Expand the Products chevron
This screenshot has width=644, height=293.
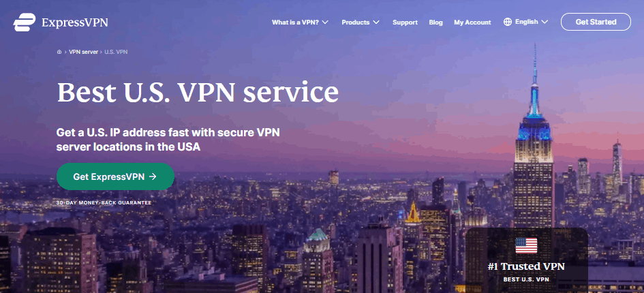click(376, 22)
